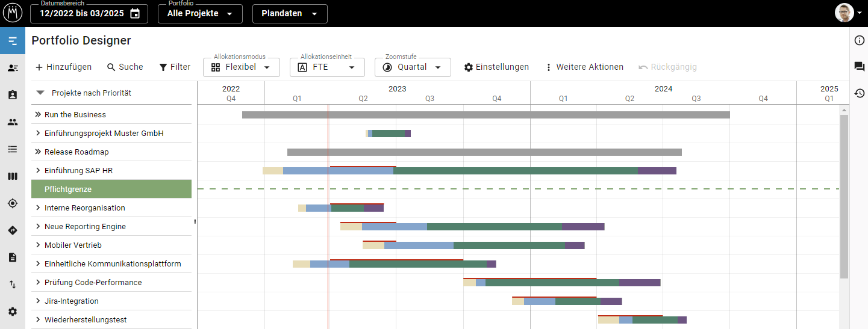Open the document sidebar icon
868x329 pixels.
pos(13,257)
